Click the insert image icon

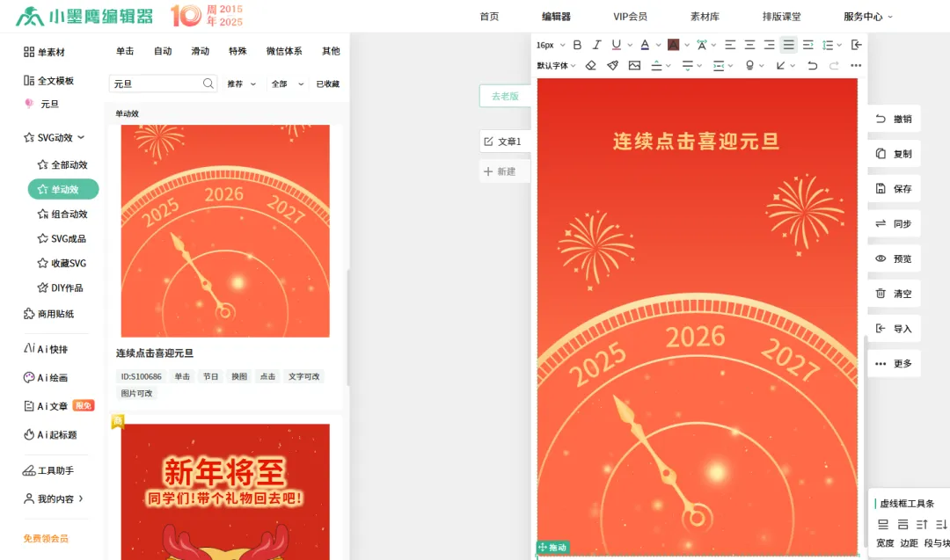pyautogui.click(x=634, y=65)
